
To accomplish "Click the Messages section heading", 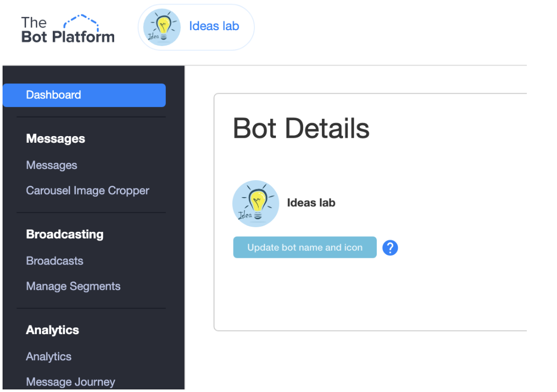I will (x=55, y=139).
